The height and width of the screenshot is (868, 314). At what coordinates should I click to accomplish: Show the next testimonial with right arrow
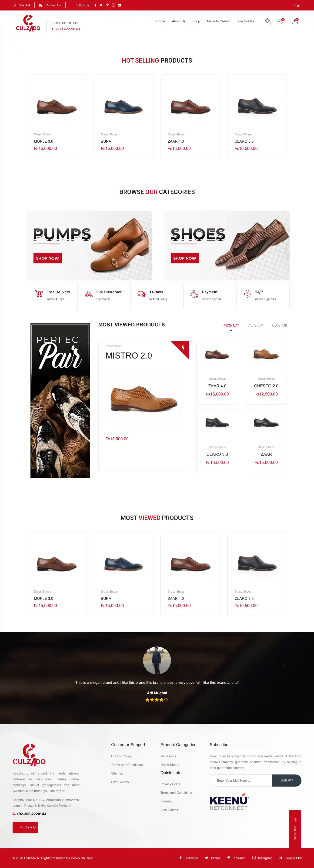click(x=283, y=666)
